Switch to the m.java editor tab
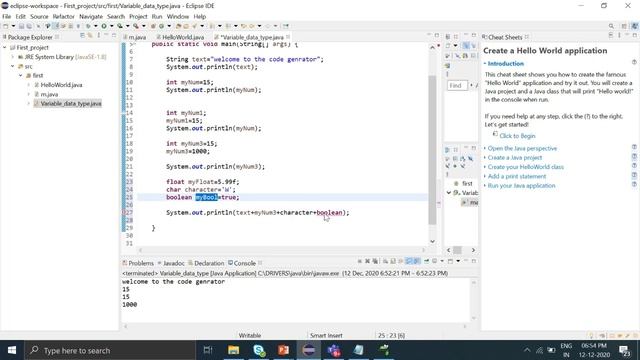 tap(137, 37)
